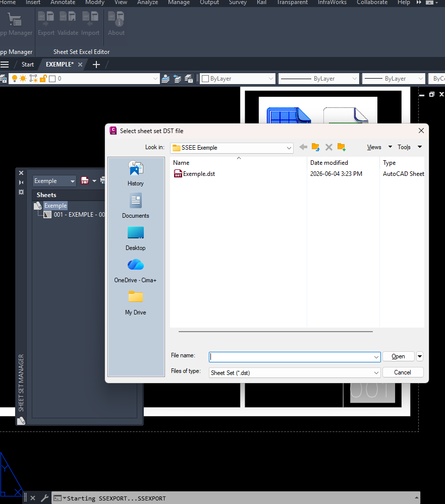Click the Import icon in ribbon
The width and height of the screenshot is (445, 504).
90,19
